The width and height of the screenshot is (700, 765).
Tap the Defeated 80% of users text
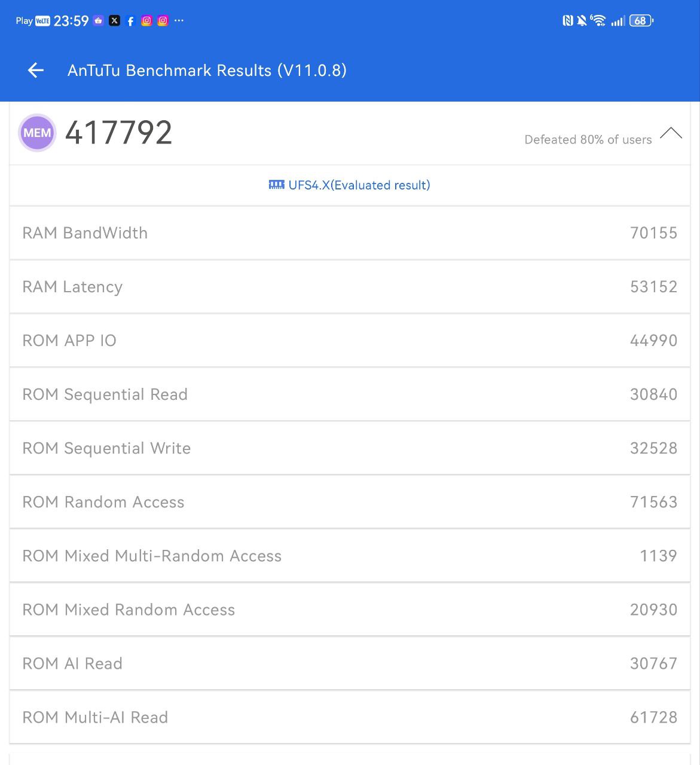pos(588,140)
